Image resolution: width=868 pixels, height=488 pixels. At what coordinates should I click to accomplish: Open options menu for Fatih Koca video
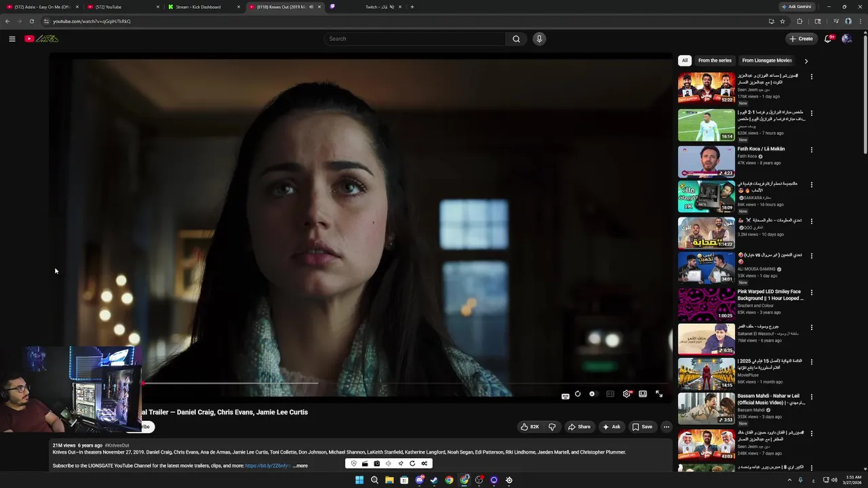812,150
